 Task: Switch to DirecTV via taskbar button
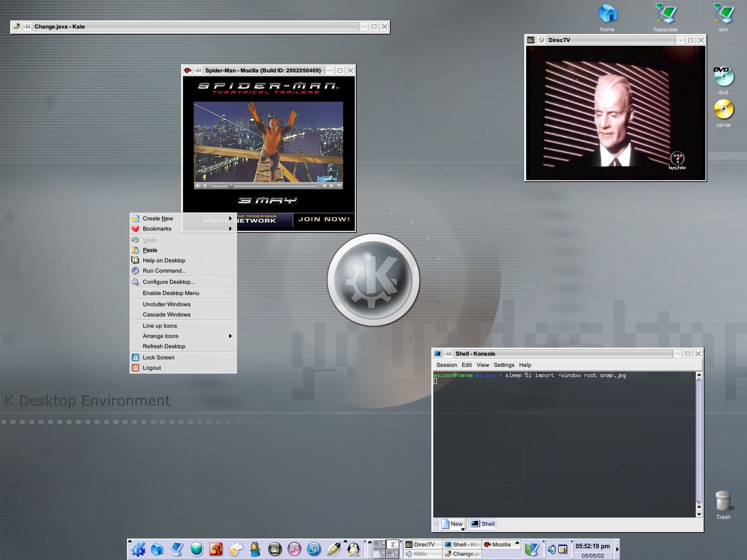[x=423, y=544]
